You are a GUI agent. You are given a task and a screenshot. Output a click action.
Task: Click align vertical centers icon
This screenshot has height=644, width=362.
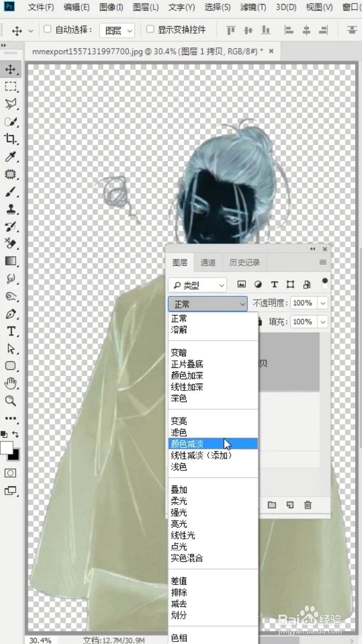coord(248,30)
